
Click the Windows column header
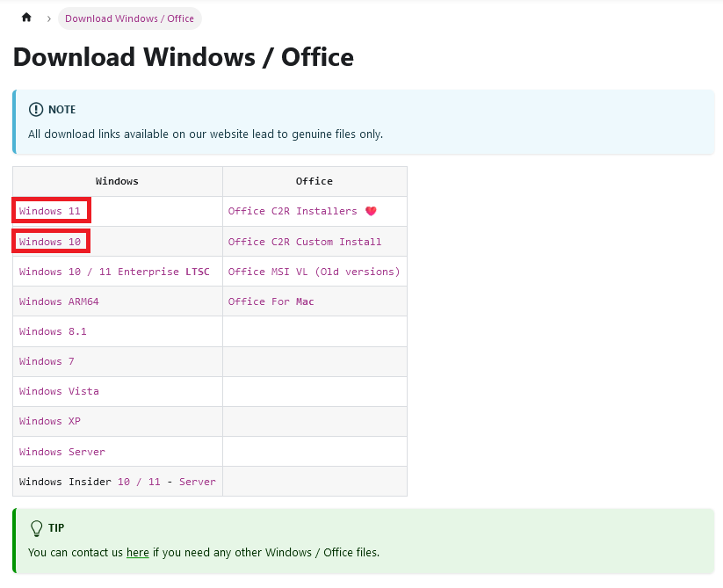[117, 181]
